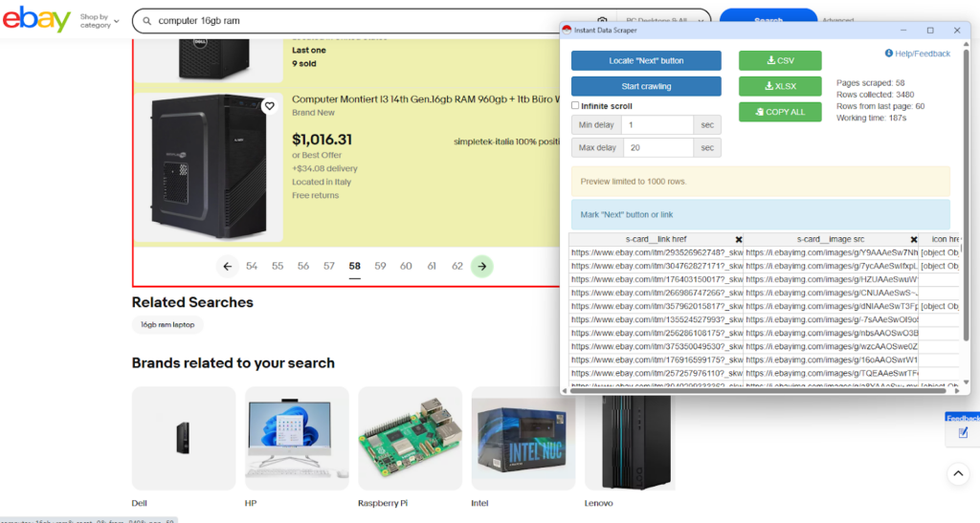This screenshot has width=980, height=523.
Task: Click the Instant Data Scraper title icon
Action: [567, 30]
